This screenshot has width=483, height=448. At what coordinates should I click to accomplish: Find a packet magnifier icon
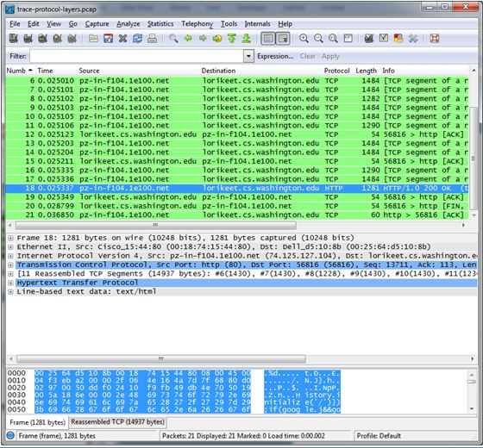click(x=173, y=39)
